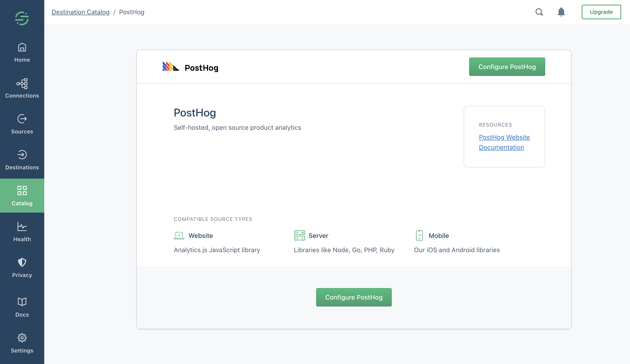Click bottom Configure PostHog button

coord(353,297)
